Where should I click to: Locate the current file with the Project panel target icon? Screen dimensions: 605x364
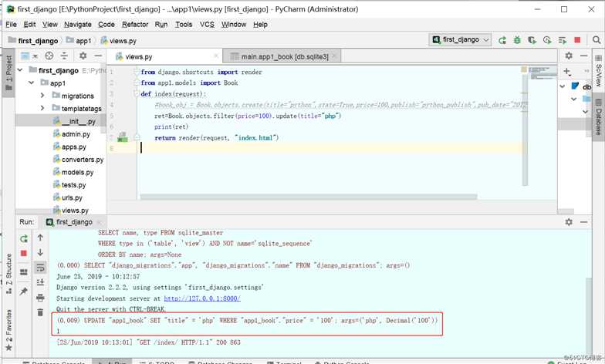(x=49, y=56)
